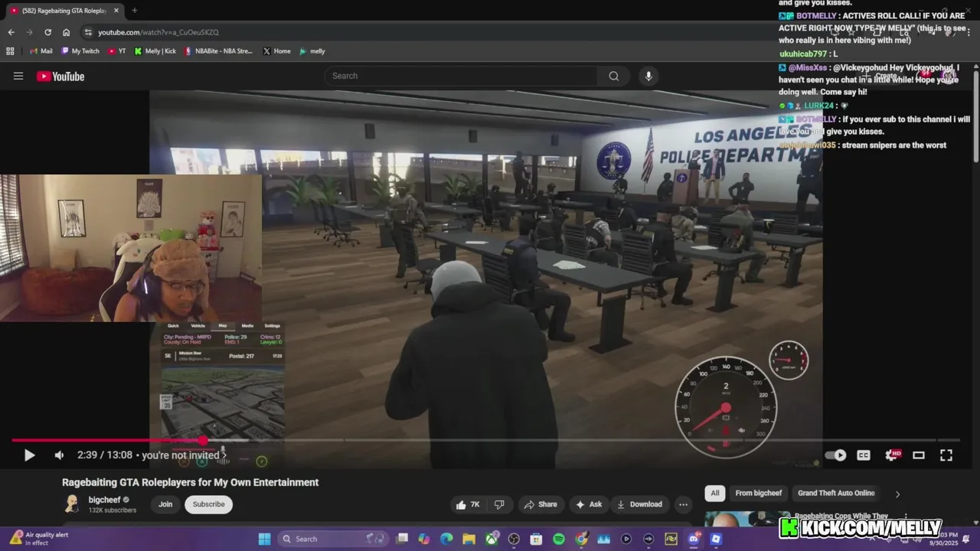Toggle the autoplay switch in player
The width and height of the screenshot is (980, 551).
click(x=835, y=455)
